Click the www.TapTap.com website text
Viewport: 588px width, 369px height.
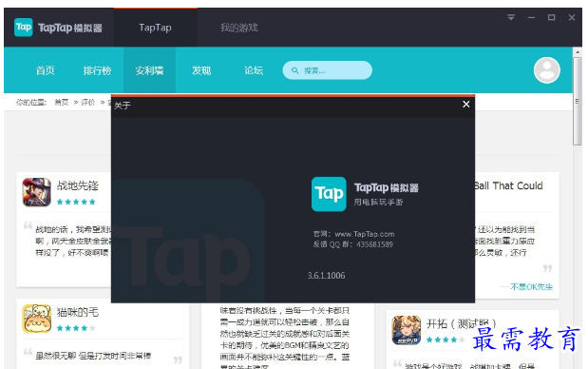click(x=365, y=234)
